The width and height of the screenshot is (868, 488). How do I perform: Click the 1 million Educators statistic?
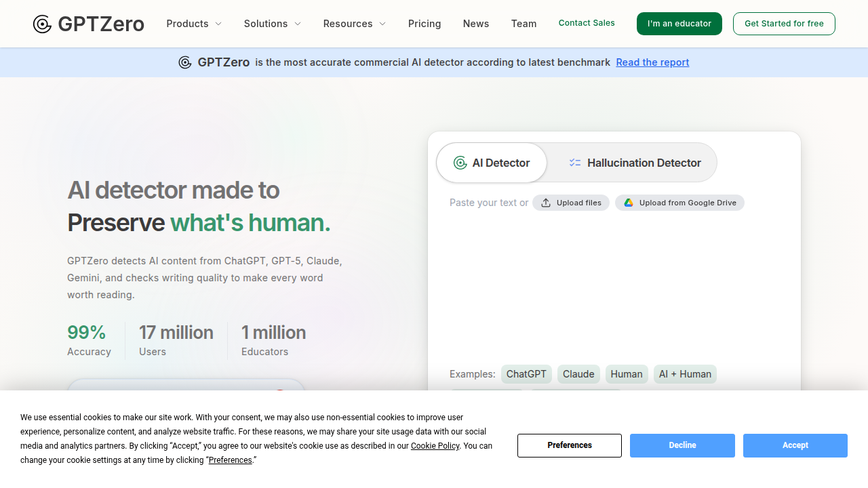(273, 341)
